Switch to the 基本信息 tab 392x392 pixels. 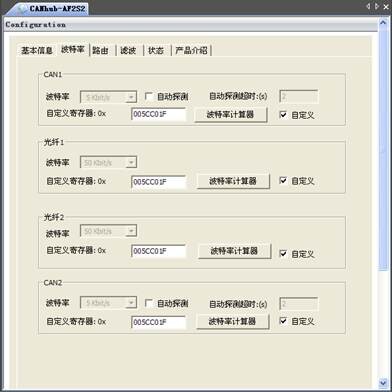click(37, 51)
